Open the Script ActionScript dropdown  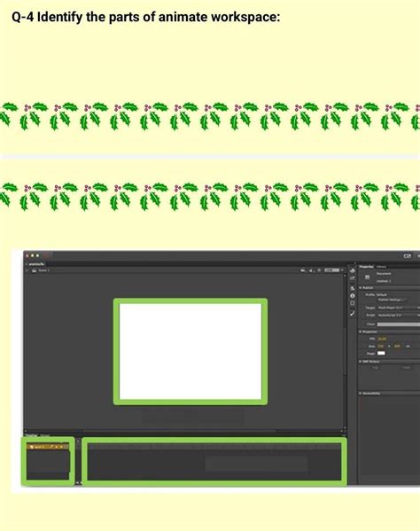398,315
